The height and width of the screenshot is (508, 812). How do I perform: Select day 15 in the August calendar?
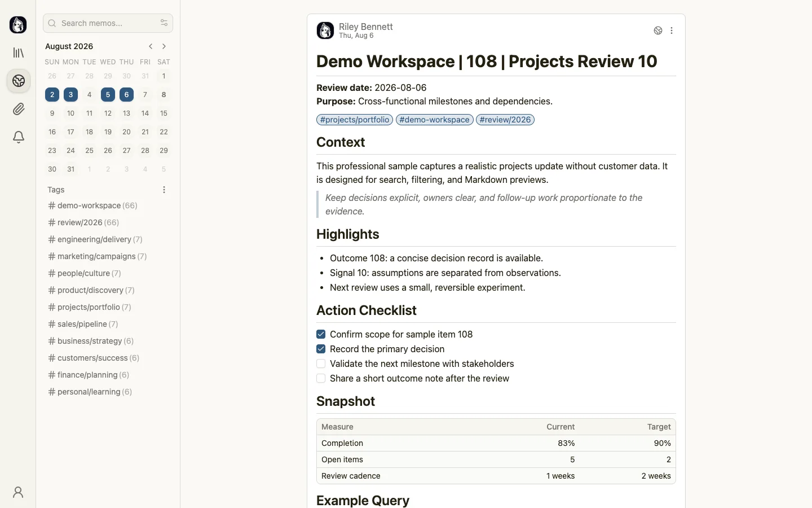click(x=164, y=113)
